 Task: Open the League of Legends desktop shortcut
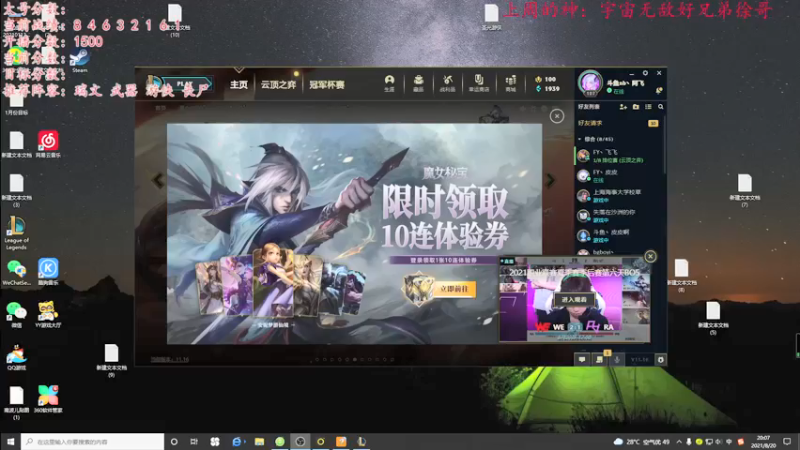(16, 233)
